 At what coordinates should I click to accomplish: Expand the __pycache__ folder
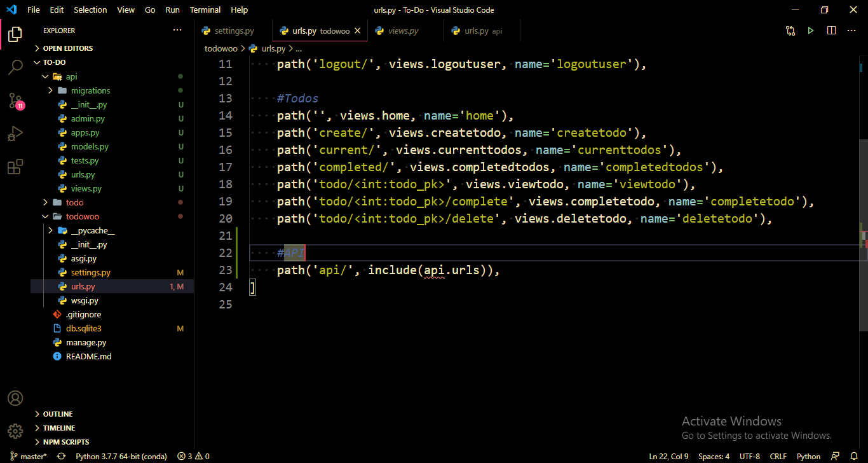click(112, 230)
